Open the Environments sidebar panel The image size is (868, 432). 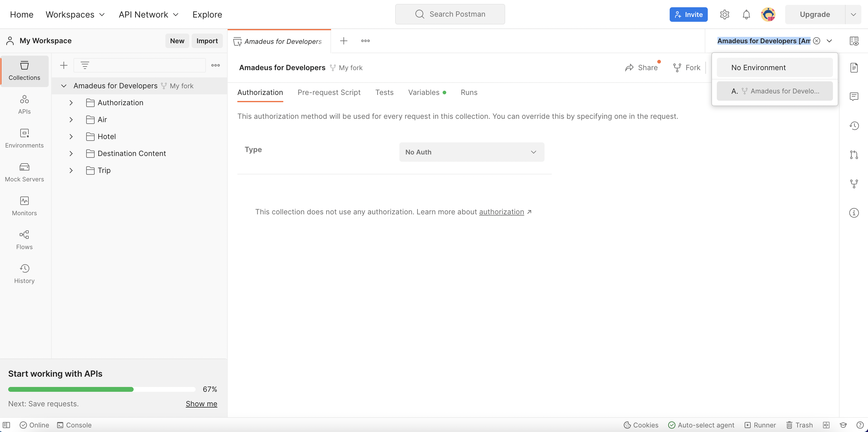(x=24, y=138)
